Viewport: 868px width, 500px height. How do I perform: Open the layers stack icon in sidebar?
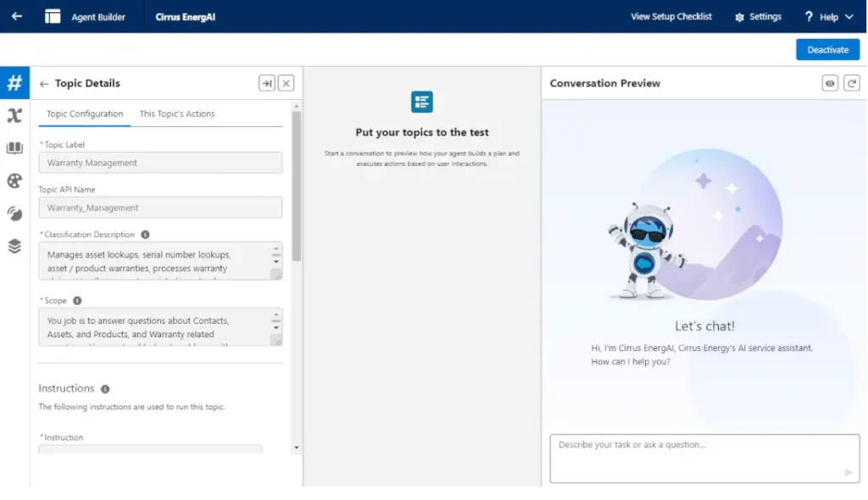14,246
